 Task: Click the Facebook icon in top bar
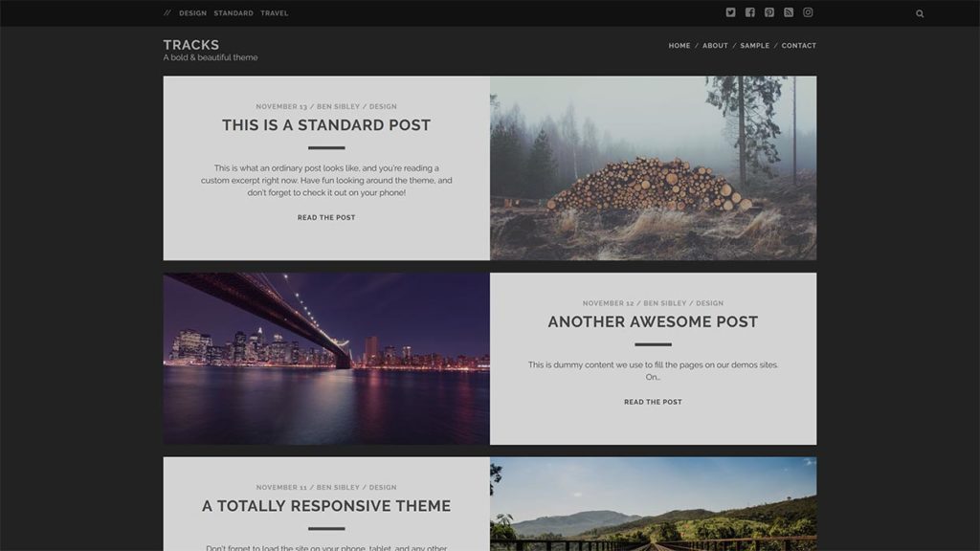tap(749, 12)
